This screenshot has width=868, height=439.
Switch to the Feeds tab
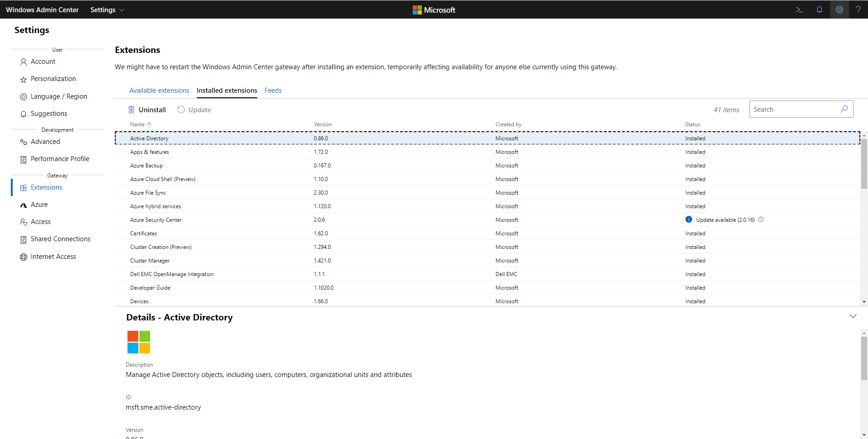pos(273,91)
